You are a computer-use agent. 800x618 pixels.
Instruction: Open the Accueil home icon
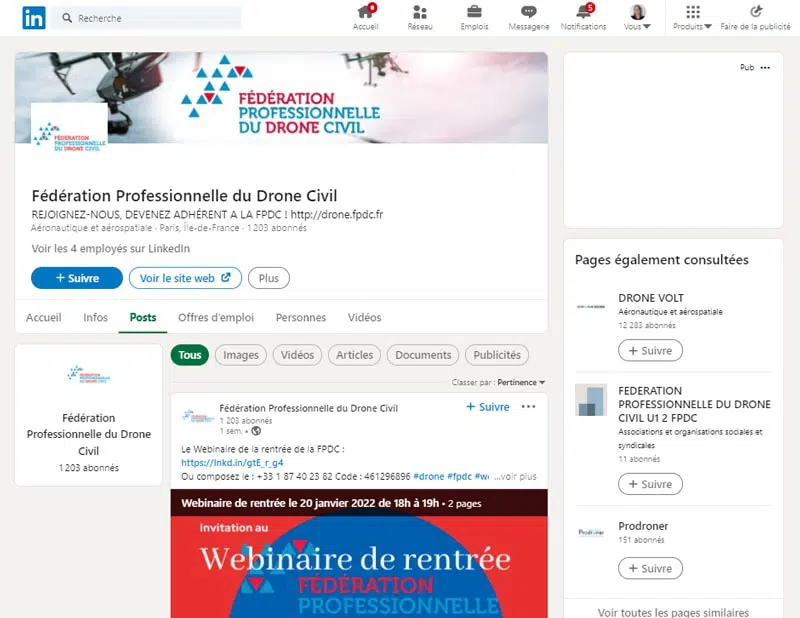365,11
